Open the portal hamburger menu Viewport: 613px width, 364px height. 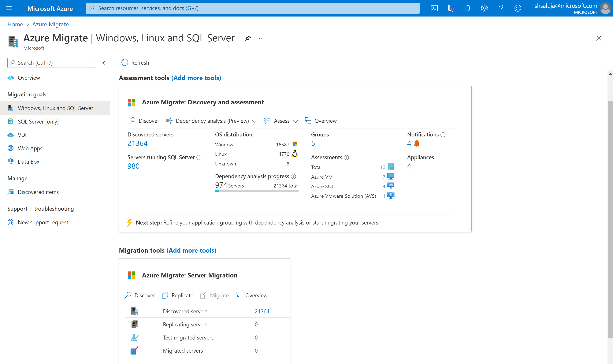tap(9, 8)
